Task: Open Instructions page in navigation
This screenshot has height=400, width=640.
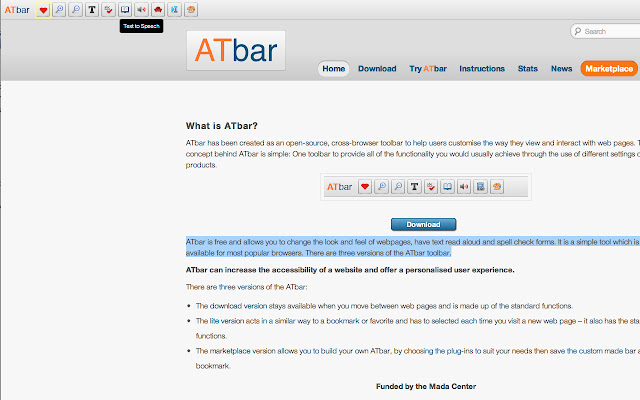Action: [x=482, y=69]
